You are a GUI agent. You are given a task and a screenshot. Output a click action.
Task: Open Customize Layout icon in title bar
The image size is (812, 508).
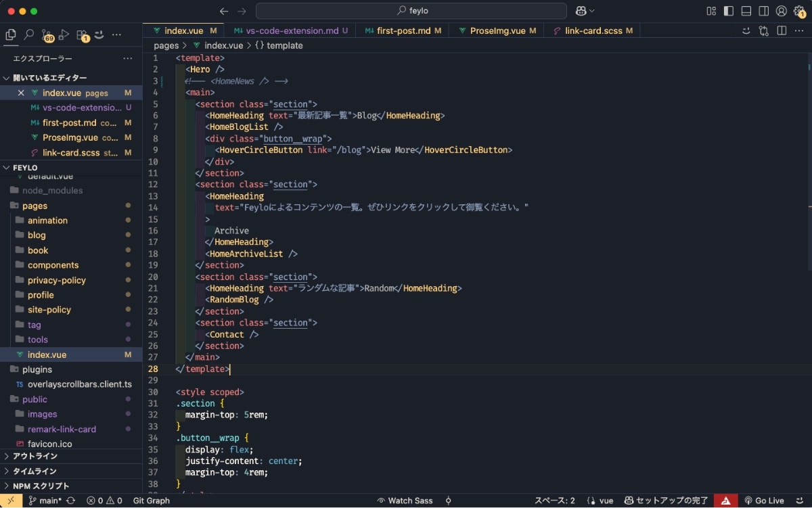711,11
